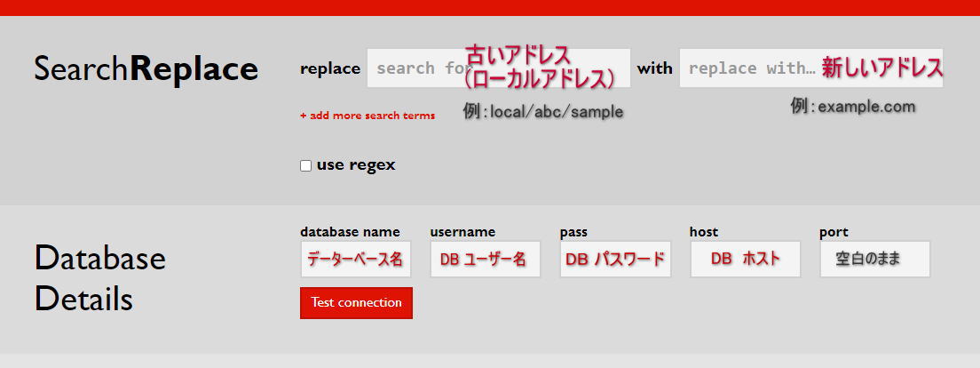The height and width of the screenshot is (368, 980).
Task: Select the username input box
Action: tap(485, 260)
